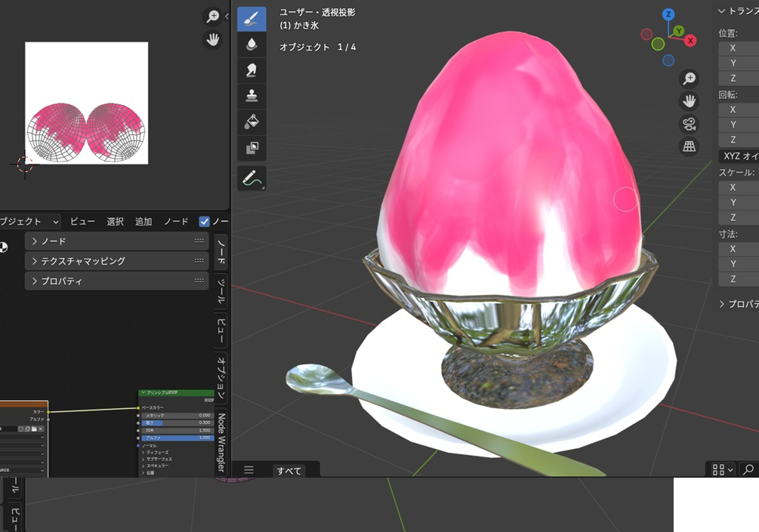
Task: Click the open image folder icon in node
Action: pos(34,429)
